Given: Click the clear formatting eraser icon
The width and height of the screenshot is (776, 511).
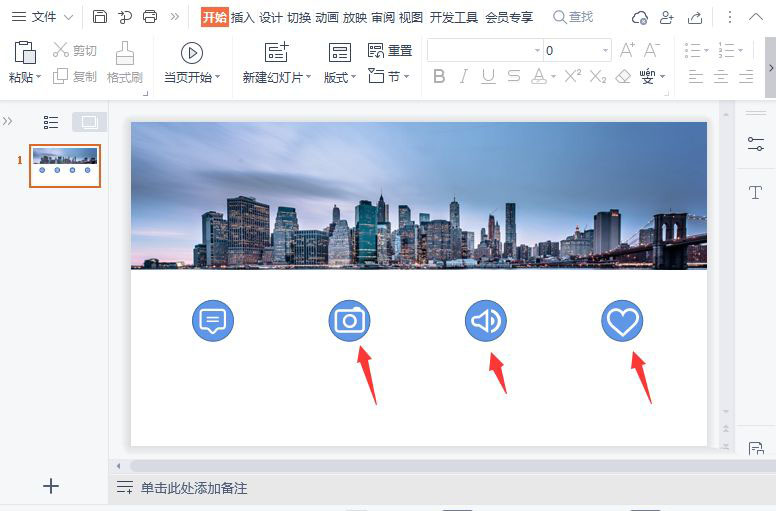Looking at the screenshot, I should tap(624, 76).
